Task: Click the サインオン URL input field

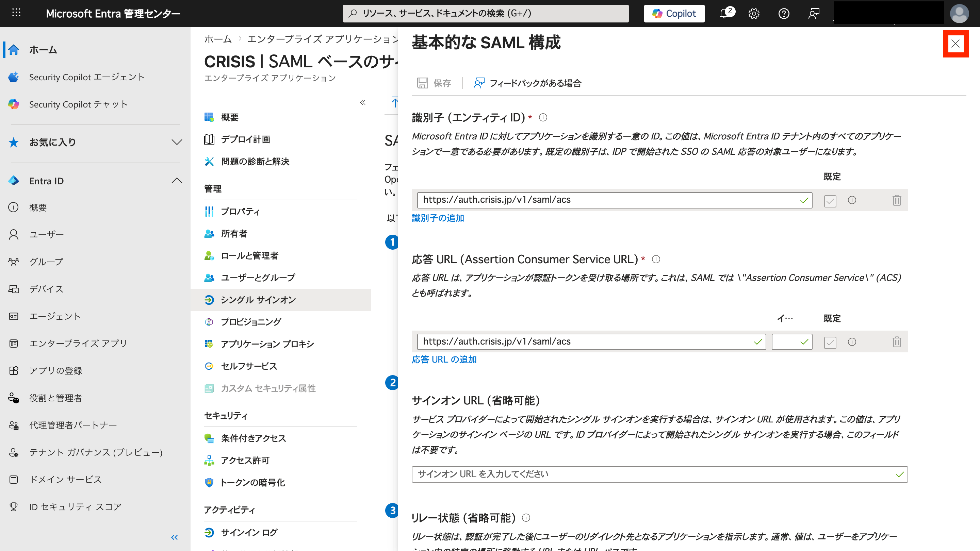Action: click(659, 474)
